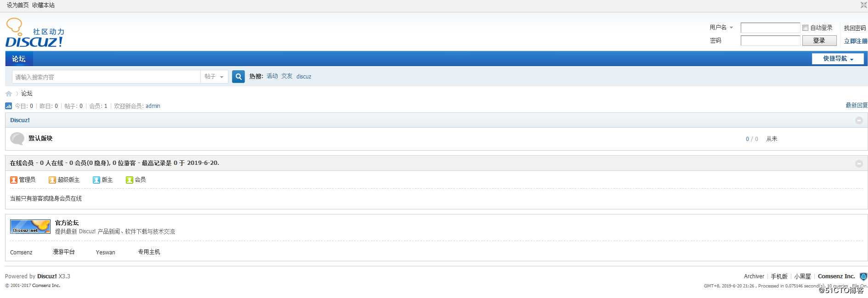Click hot search term discuz
The width and height of the screenshot is (868, 298).
click(x=304, y=77)
